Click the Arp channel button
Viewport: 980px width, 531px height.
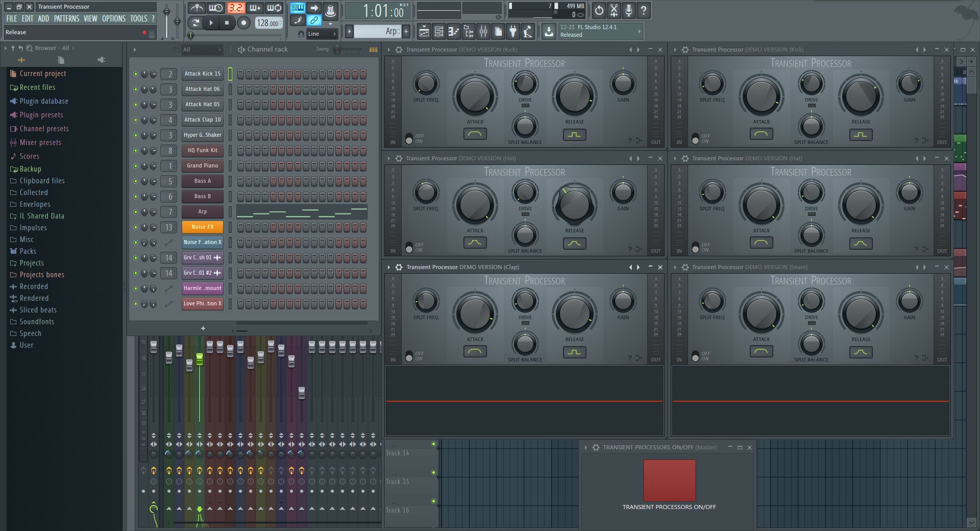point(203,212)
